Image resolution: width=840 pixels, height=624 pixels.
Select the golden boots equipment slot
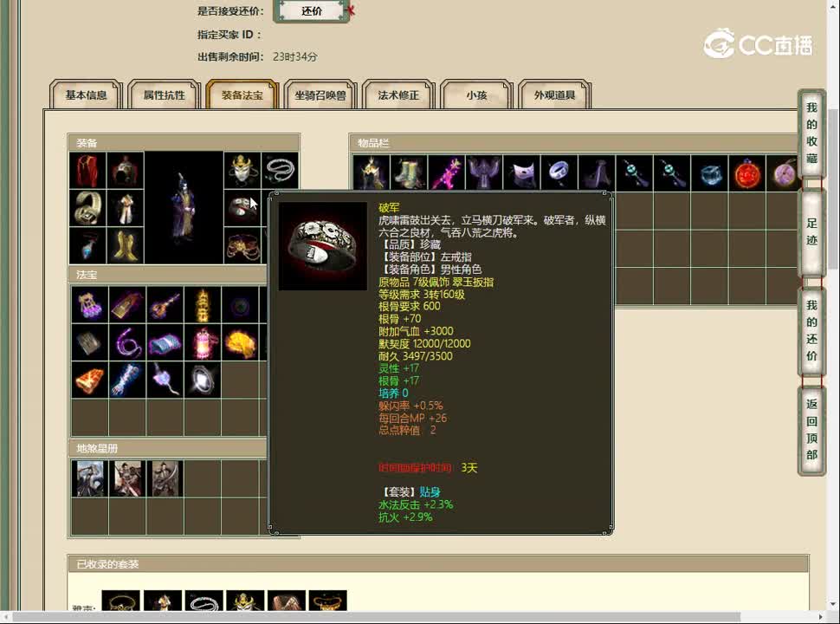click(x=126, y=245)
